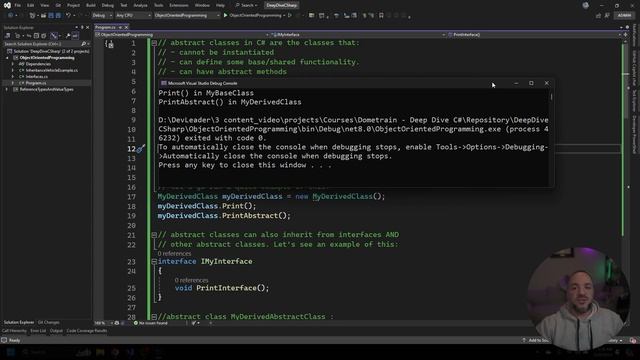Switch to Git Changes bottom tab

(x=48, y=322)
